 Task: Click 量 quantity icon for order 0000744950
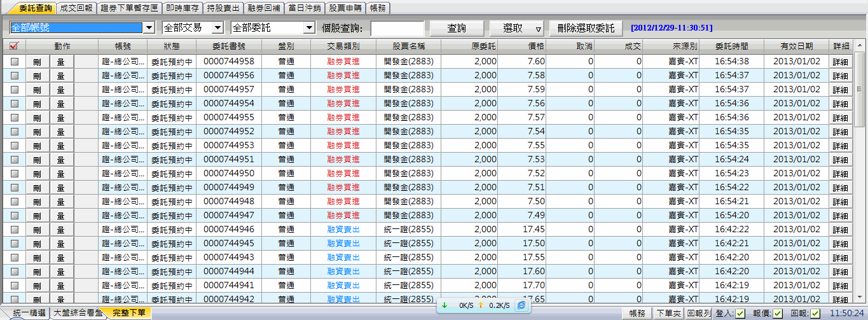coord(61,174)
